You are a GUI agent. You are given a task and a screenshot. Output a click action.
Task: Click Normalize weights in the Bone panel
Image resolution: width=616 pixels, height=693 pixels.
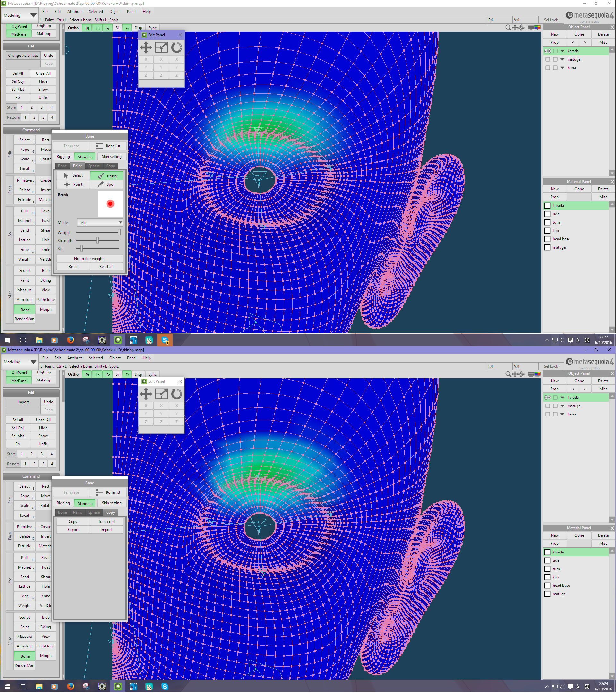coord(90,259)
